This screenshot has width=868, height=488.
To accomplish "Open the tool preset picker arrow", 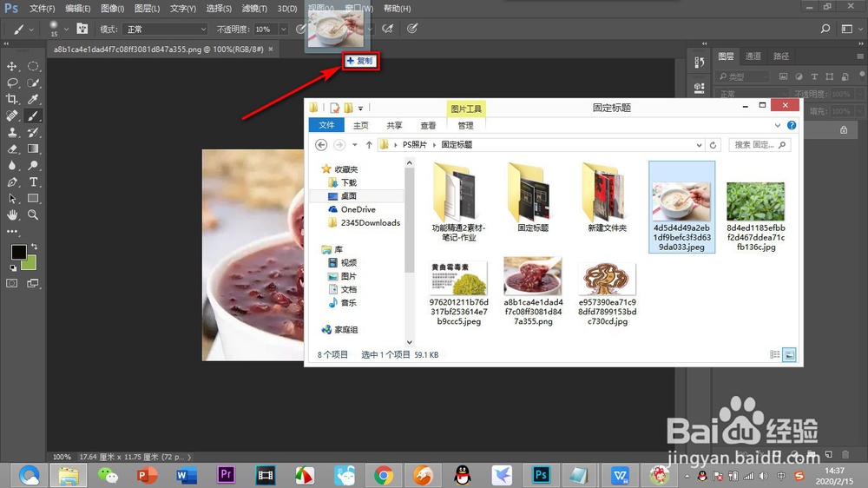I will point(31,30).
